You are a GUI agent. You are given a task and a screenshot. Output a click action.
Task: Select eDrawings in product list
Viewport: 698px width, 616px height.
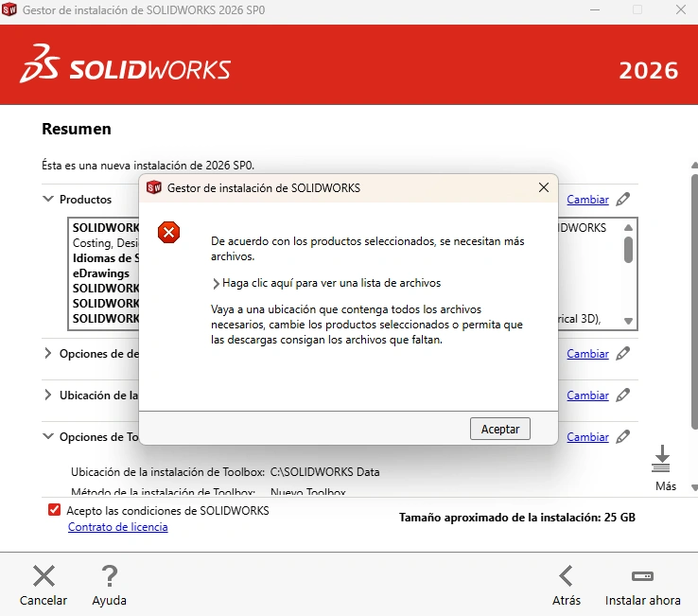tap(101, 273)
